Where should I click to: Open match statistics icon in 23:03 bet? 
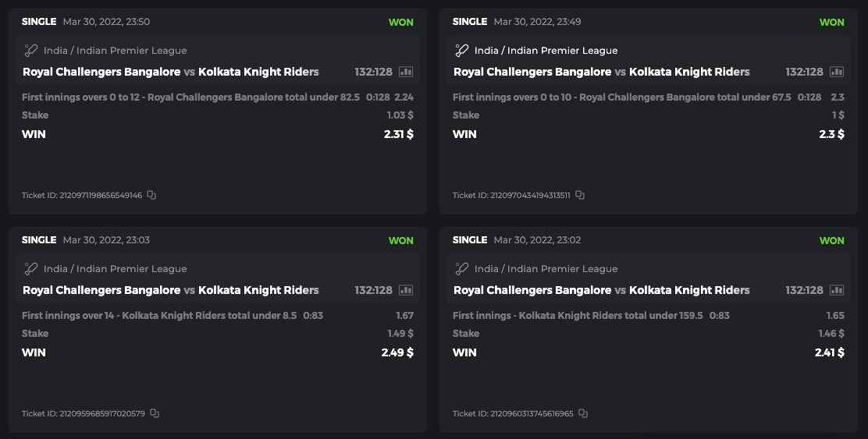[406, 290]
